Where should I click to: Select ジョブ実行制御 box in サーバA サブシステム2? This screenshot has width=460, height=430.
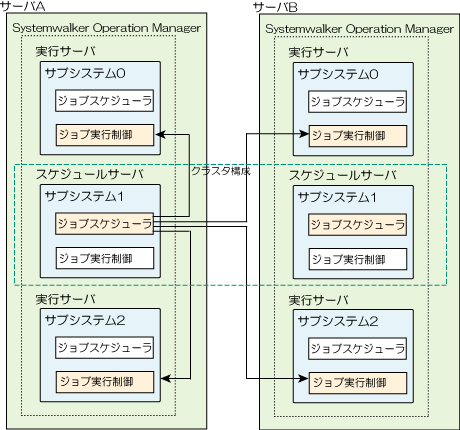(105, 382)
